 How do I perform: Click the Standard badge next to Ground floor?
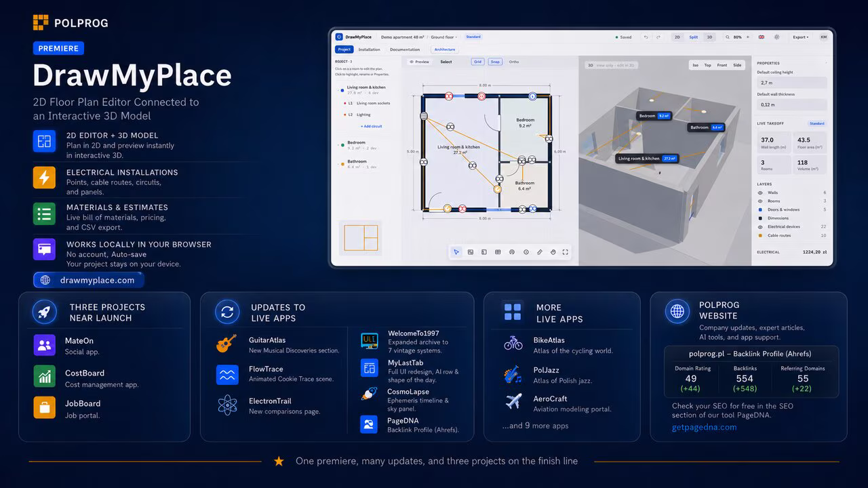(x=473, y=37)
